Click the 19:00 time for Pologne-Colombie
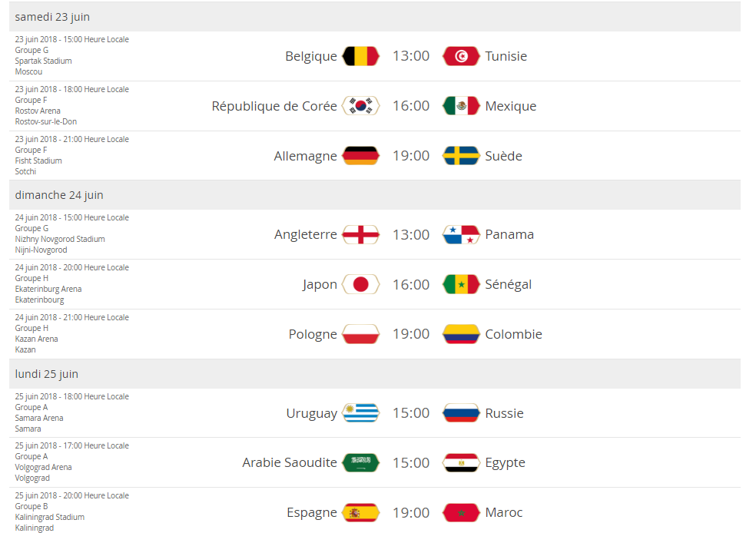Image resolution: width=756 pixels, height=533 pixels. pos(411,334)
